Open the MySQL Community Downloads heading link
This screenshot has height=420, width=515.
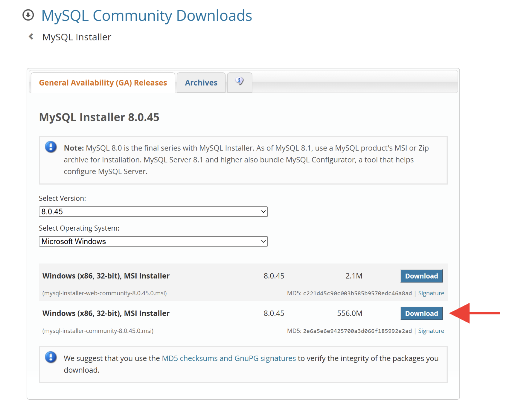point(147,16)
